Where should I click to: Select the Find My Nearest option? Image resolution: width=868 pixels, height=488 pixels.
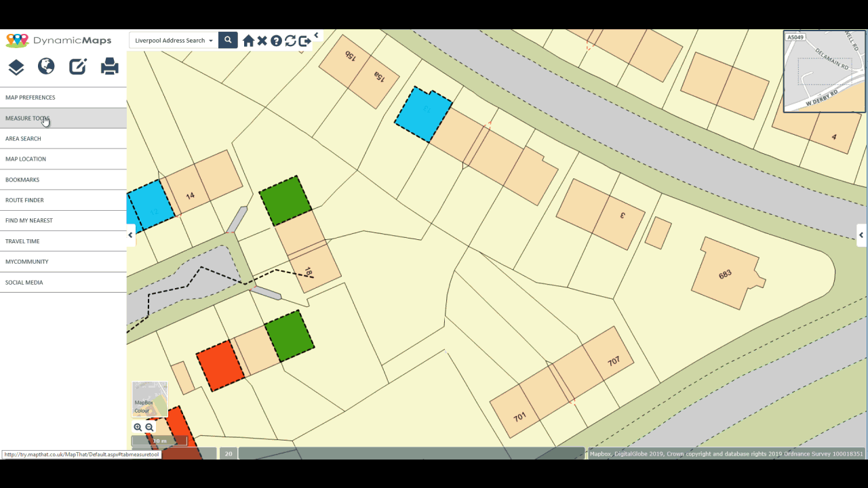click(x=63, y=220)
